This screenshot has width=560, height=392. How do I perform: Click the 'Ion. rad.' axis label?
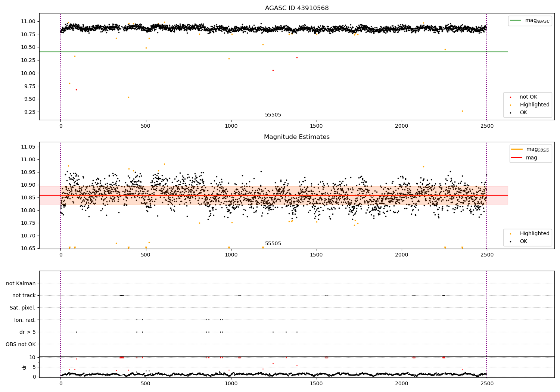(25, 320)
